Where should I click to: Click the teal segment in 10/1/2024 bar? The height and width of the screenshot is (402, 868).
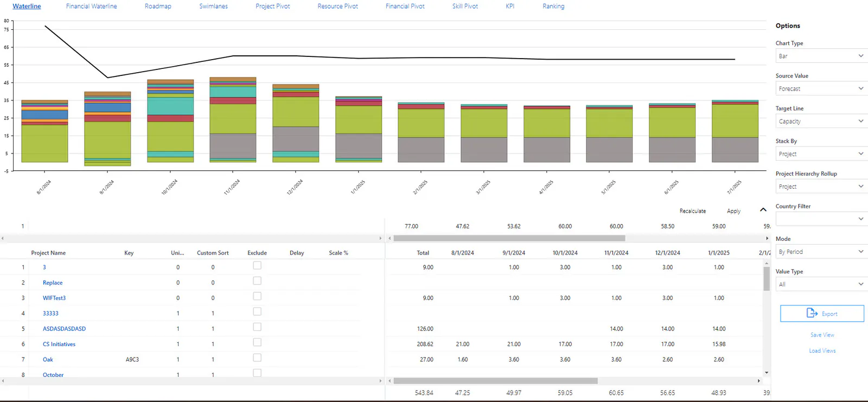[170, 106]
